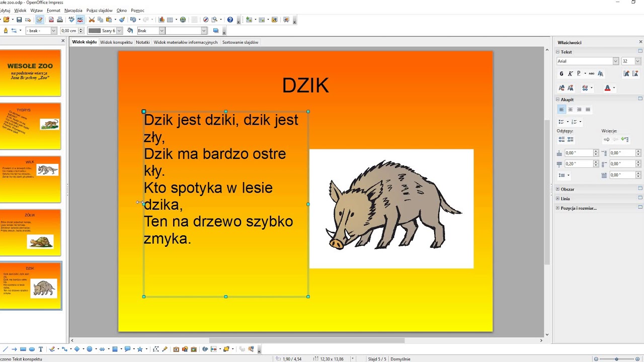
Task: Adjust zoom slider in status bar
Action: point(616,359)
